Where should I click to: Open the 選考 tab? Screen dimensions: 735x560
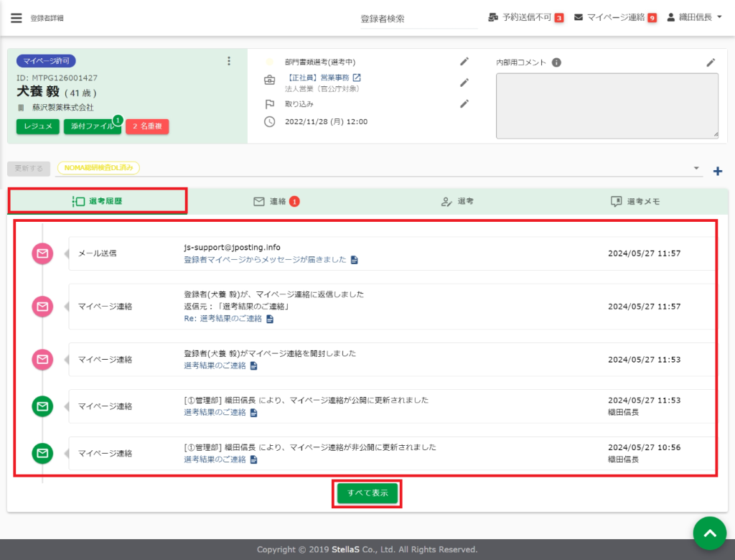[457, 202]
